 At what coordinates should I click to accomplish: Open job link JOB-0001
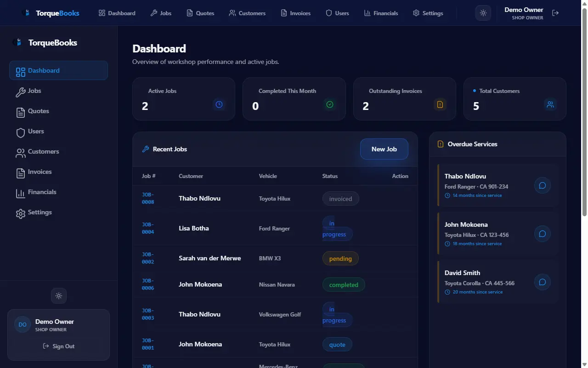point(148,344)
